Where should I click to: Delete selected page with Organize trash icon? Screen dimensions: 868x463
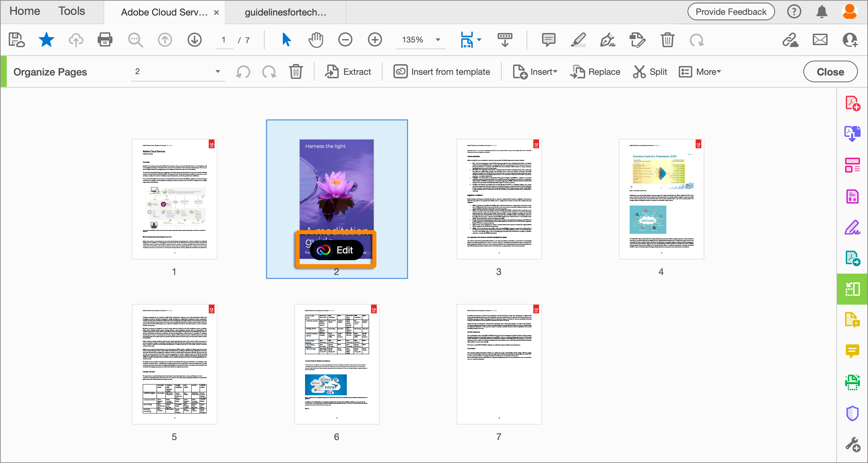click(x=296, y=71)
